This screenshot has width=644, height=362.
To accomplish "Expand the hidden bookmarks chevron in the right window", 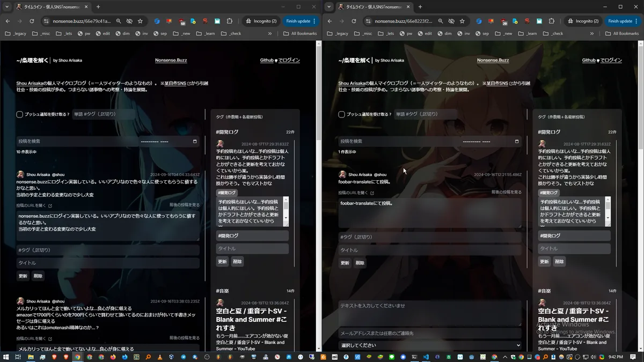I will (592, 33).
